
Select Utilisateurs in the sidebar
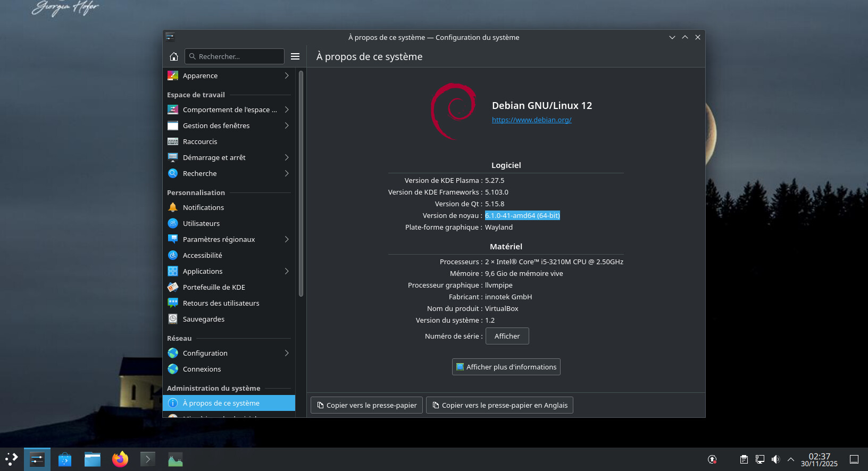[x=201, y=223]
